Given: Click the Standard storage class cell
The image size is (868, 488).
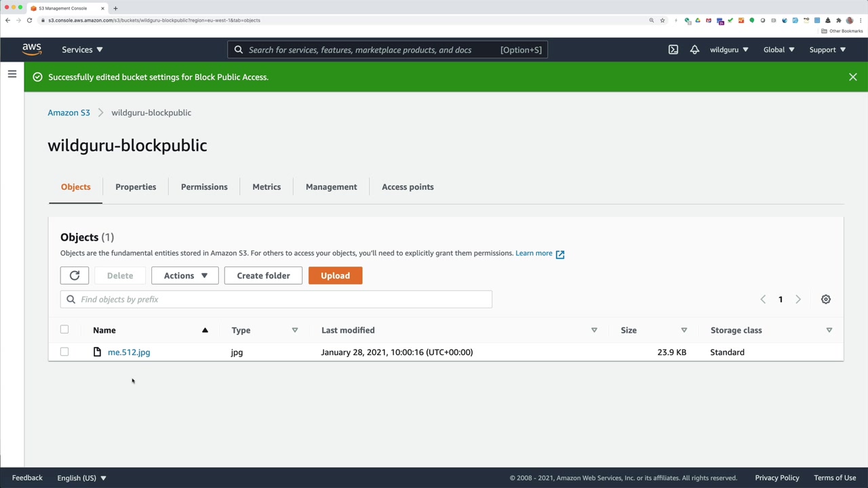Looking at the screenshot, I should tap(727, 352).
